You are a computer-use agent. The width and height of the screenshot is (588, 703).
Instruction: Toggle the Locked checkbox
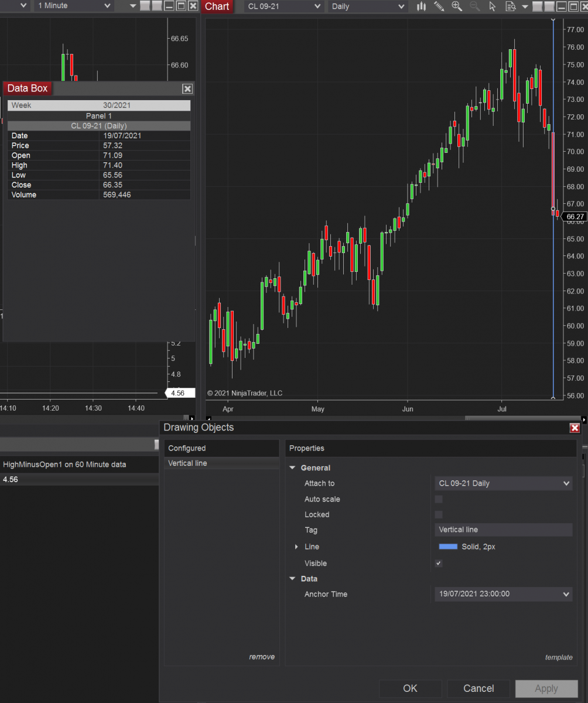(x=439, y=514)
